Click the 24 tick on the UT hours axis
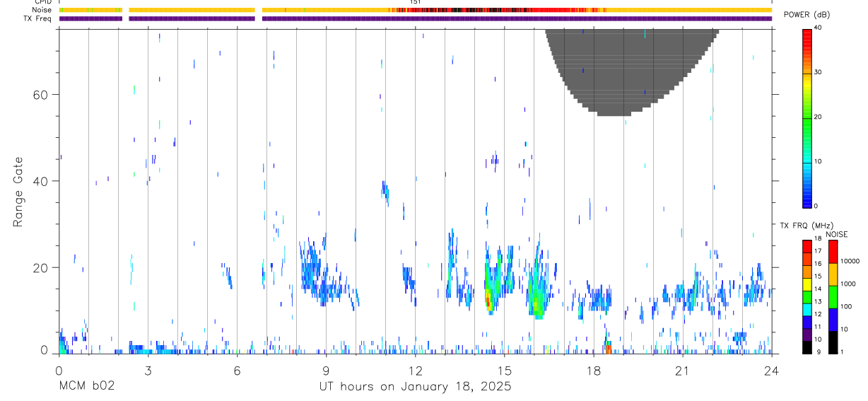 point(771,370)
